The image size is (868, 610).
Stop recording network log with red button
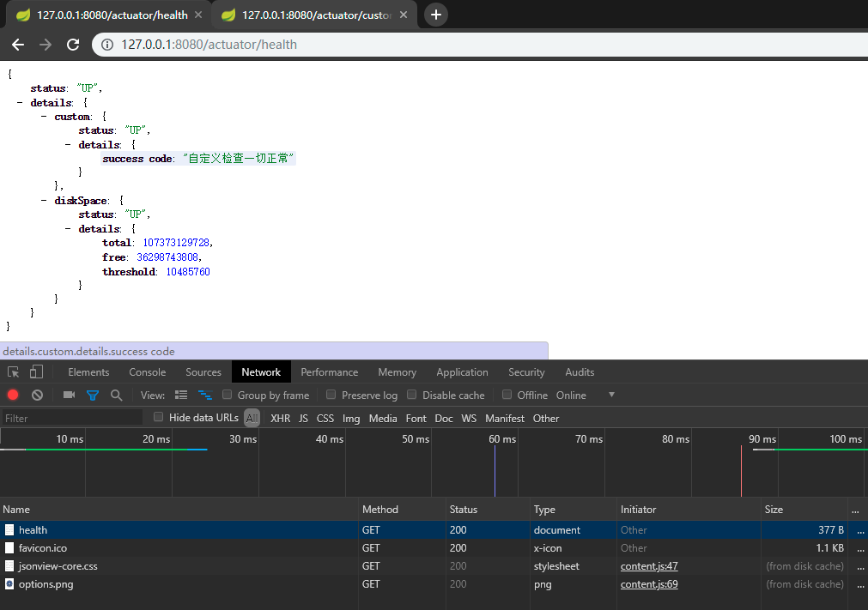click(13, 396)
